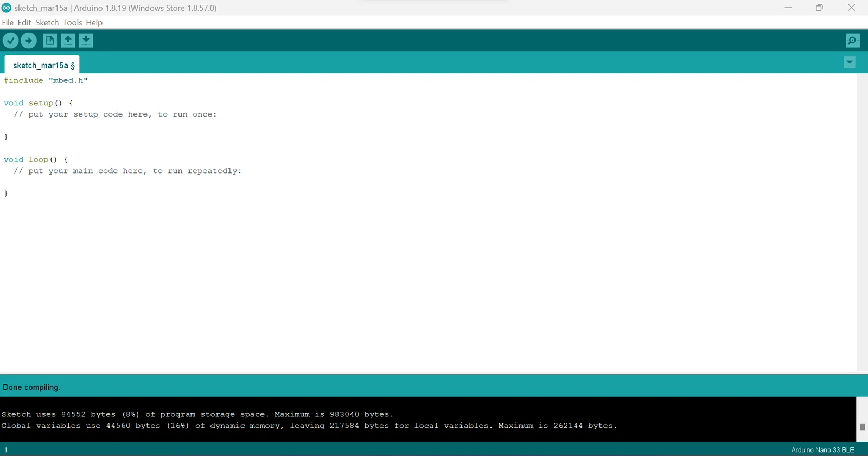Click the 'put your main code here' comment

pos(127,171)
